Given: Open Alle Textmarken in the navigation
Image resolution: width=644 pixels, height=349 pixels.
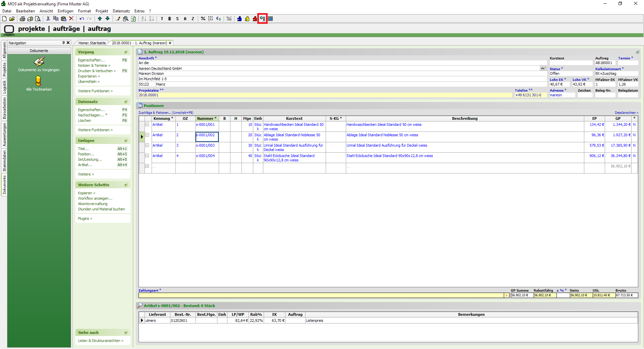Looking at the screenshot, I should click(x=39, y=83).
